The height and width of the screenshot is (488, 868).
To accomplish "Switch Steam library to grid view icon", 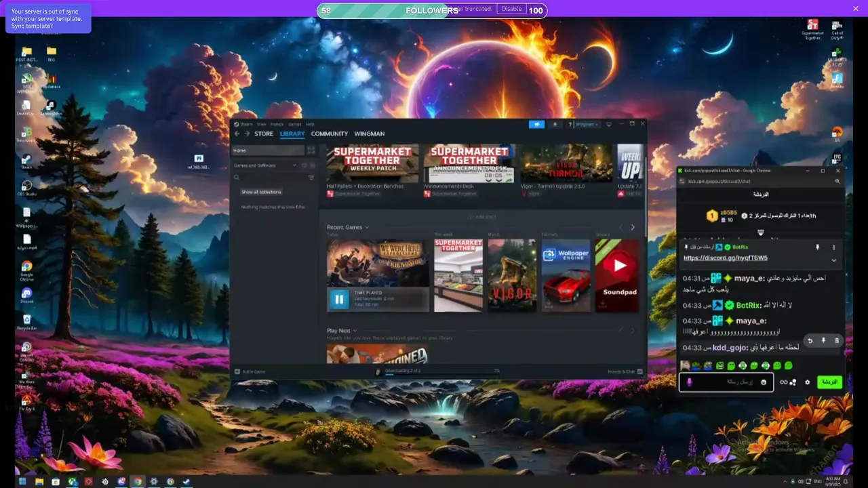I will pyautogui.click(x=311, y=150).
